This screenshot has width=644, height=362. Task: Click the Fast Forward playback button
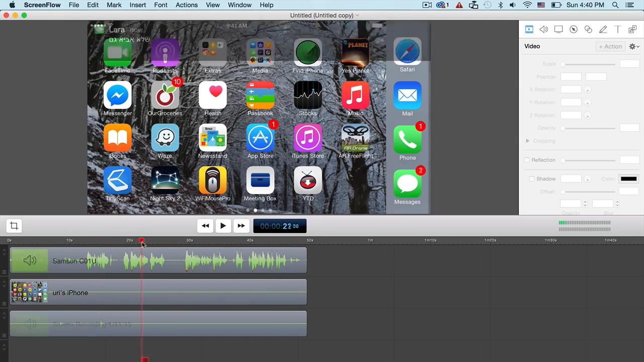[241, 226]
